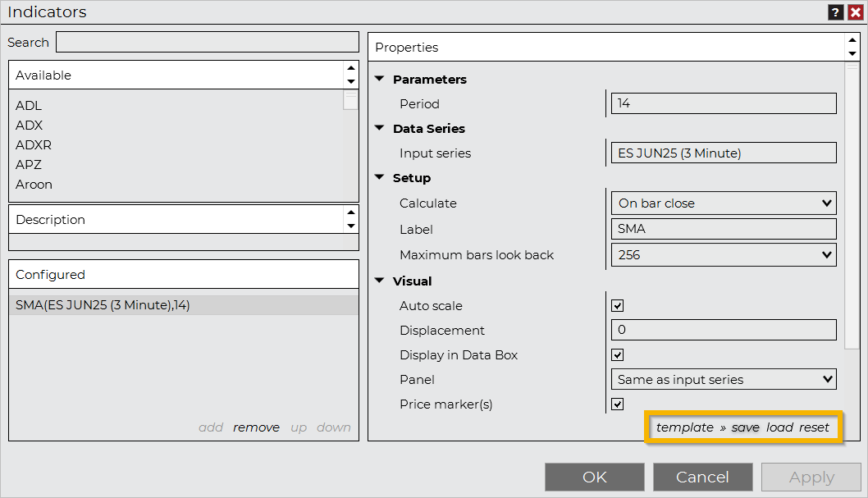Click the Apply button
This screenshot has height=498, width=868.
tap(811, 477)
